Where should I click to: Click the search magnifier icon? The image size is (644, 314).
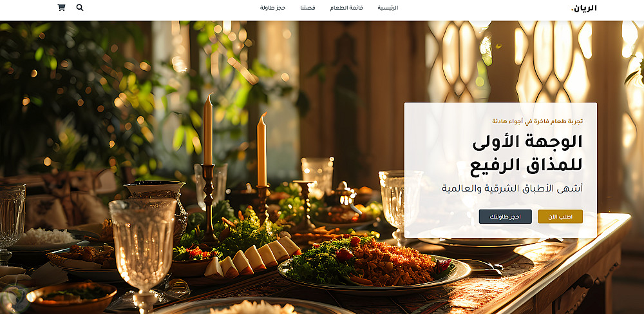(80, 7)
